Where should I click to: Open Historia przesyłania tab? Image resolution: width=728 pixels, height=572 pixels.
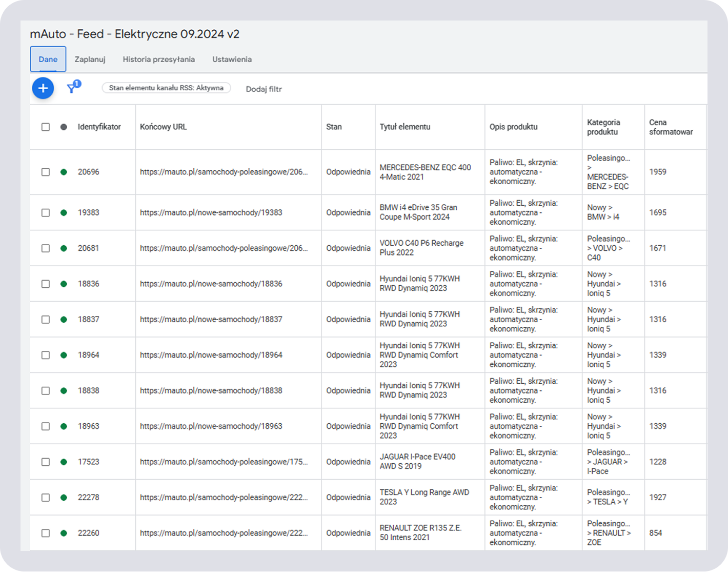click(x=158, y=60)
